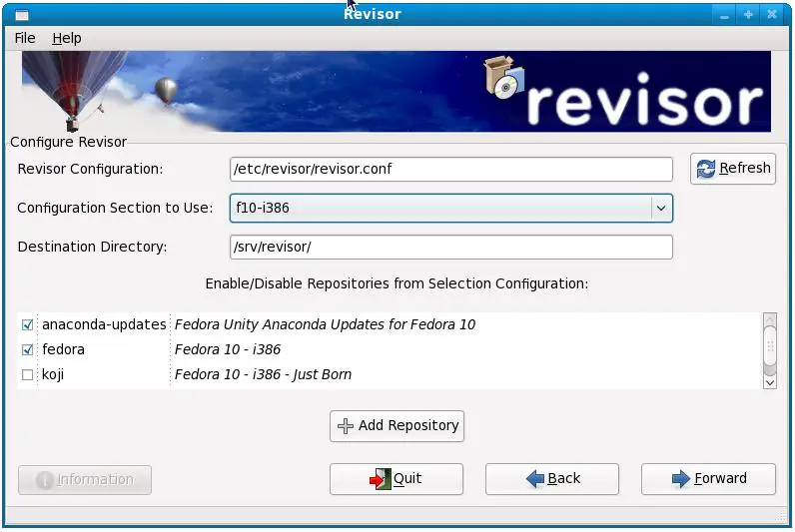Enable the koji repository checkbox

pos(27,375)
